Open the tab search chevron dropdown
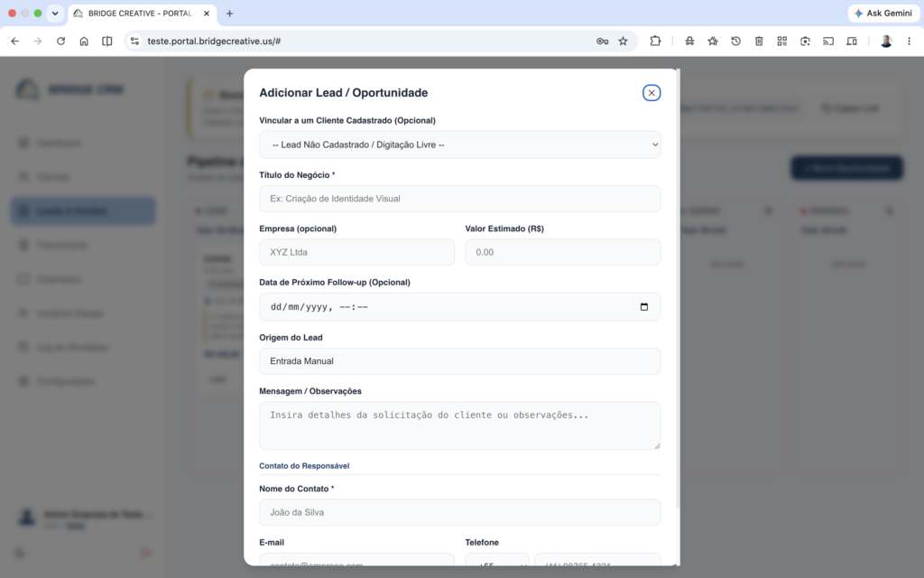Viewport: 924px width, 578px height. pos(55,13)
